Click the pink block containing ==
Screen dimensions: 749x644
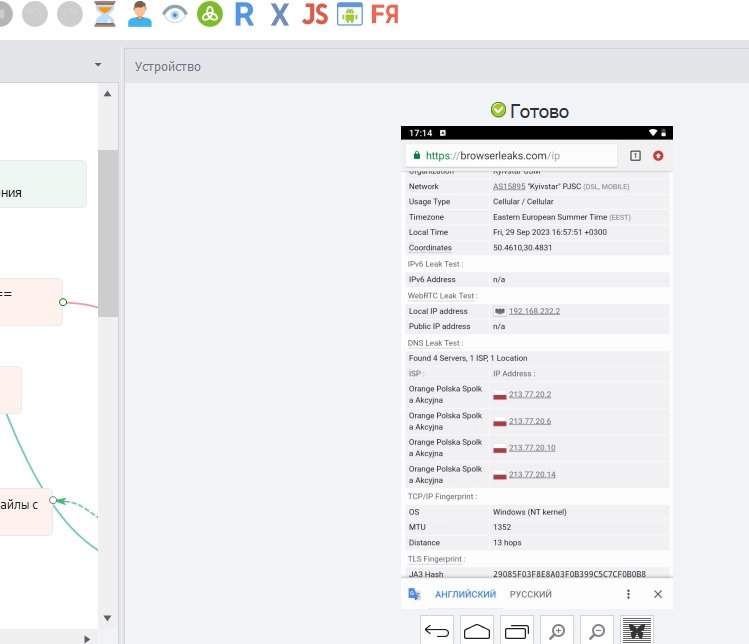[31, 302]
